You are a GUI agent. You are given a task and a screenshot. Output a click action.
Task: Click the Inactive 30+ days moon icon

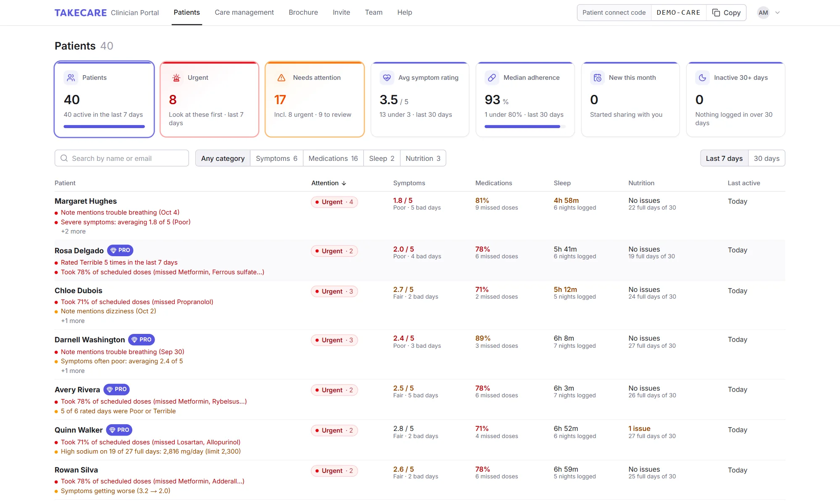[x=702, y=78]
